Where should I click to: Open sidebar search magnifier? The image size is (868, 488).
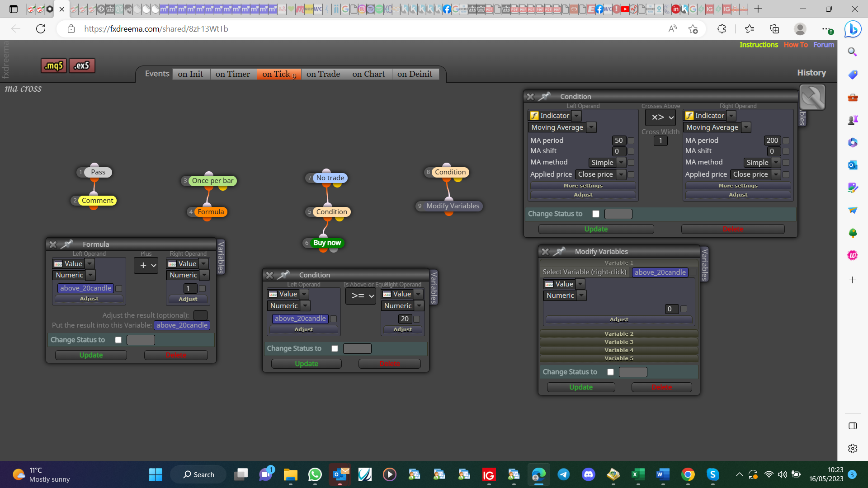click(853, 52)
